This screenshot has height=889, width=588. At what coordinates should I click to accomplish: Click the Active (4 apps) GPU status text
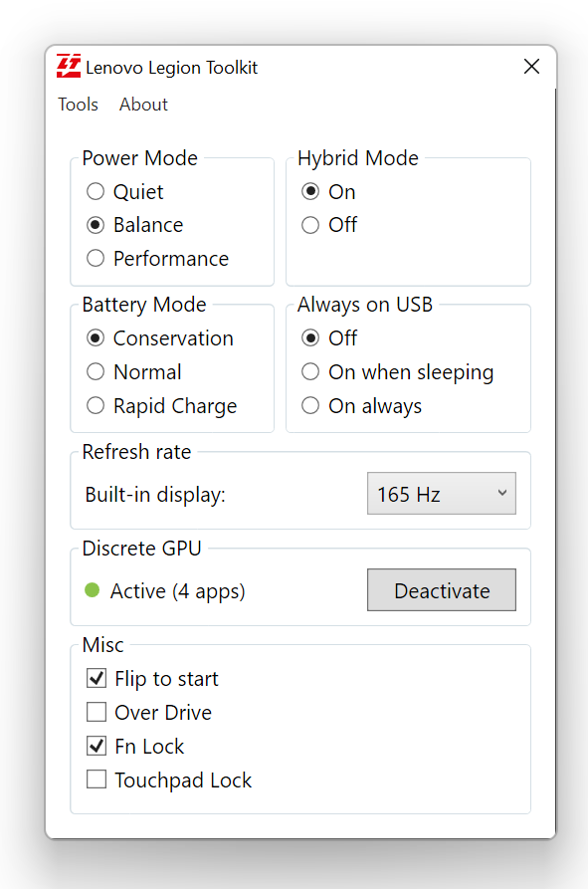(178, 591)
